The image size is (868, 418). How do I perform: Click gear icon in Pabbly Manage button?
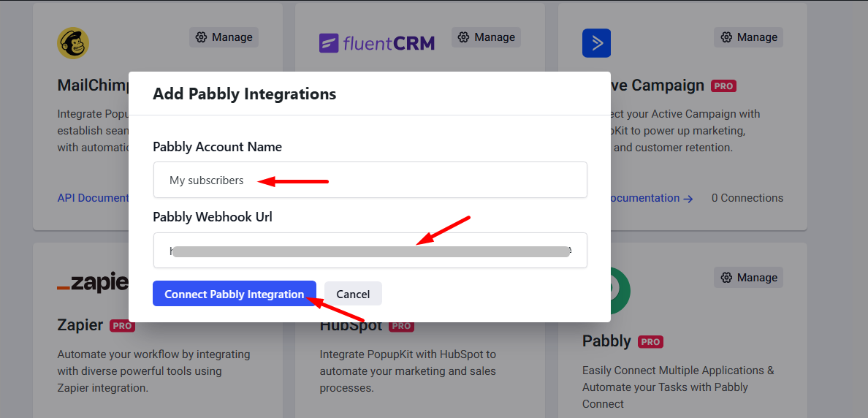(x=726, y=277)
